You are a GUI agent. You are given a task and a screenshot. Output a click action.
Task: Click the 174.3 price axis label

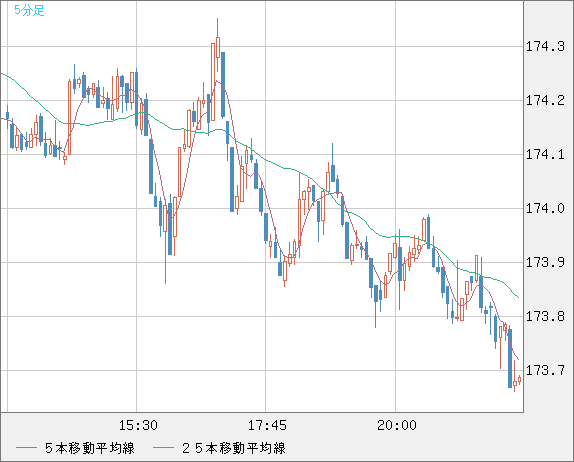pos(545,46)
